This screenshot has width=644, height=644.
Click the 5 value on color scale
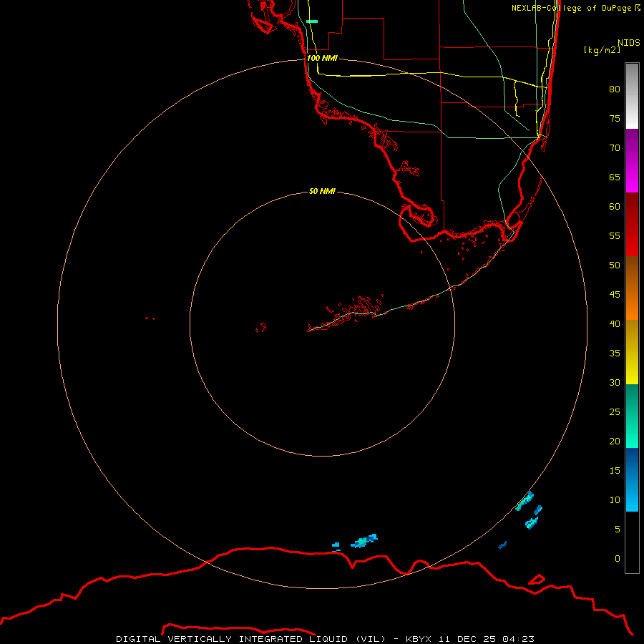[x=618, y=530]
